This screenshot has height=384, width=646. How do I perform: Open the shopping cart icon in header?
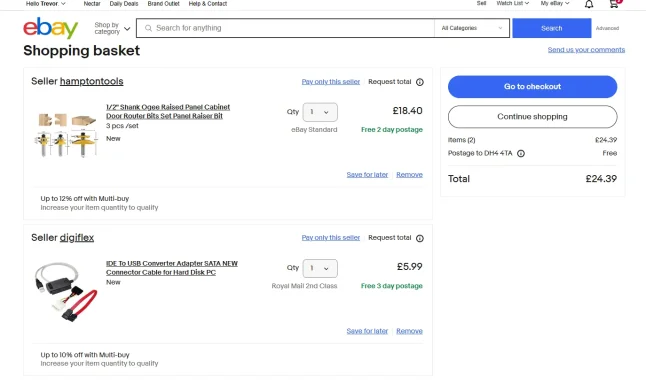click(x=614, y=4)
